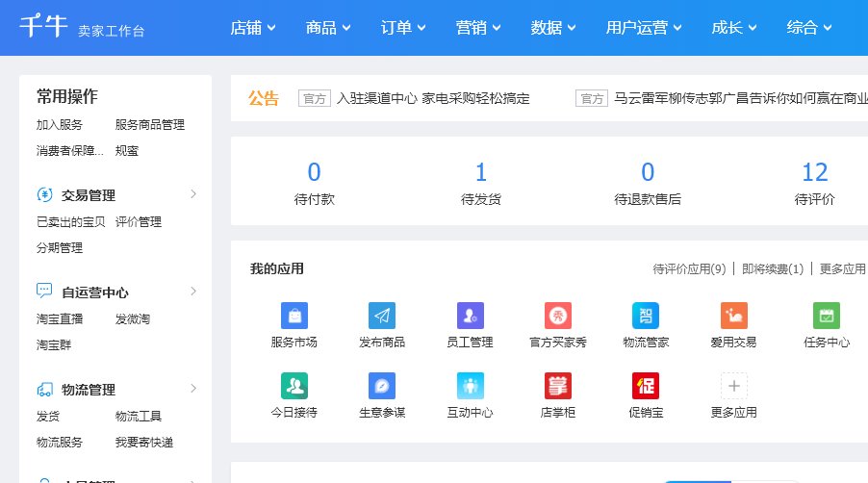The image size is (868, 483).
Task: Open the 商品 dropdown menu
Action: point(328,27)
